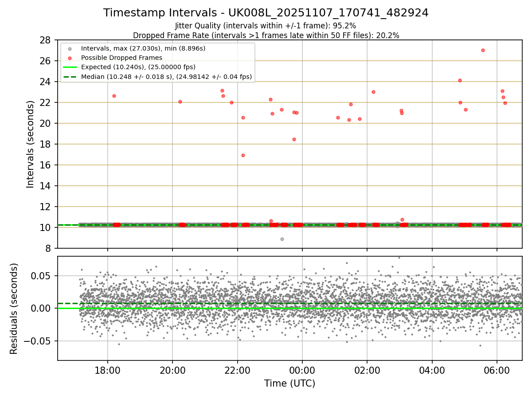Select the 02:00 x-axis tick label

click(367, 370)
